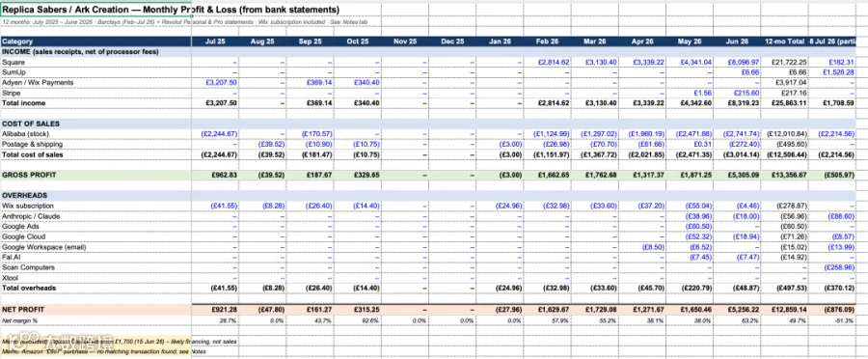The width and height of the screenshot is (868, 359).
Task: Select Square Jun 26 value £8,096.97
Action: (745, 62)
